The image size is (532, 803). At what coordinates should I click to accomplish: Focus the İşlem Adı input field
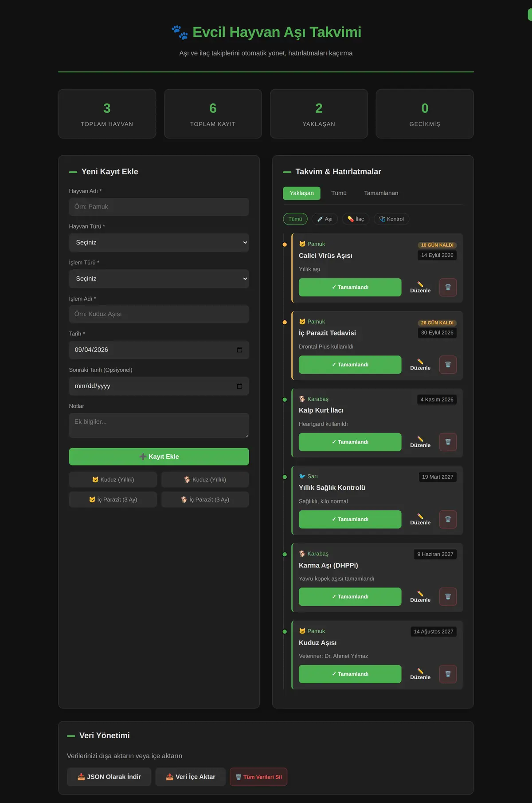(x=159, y=314)
